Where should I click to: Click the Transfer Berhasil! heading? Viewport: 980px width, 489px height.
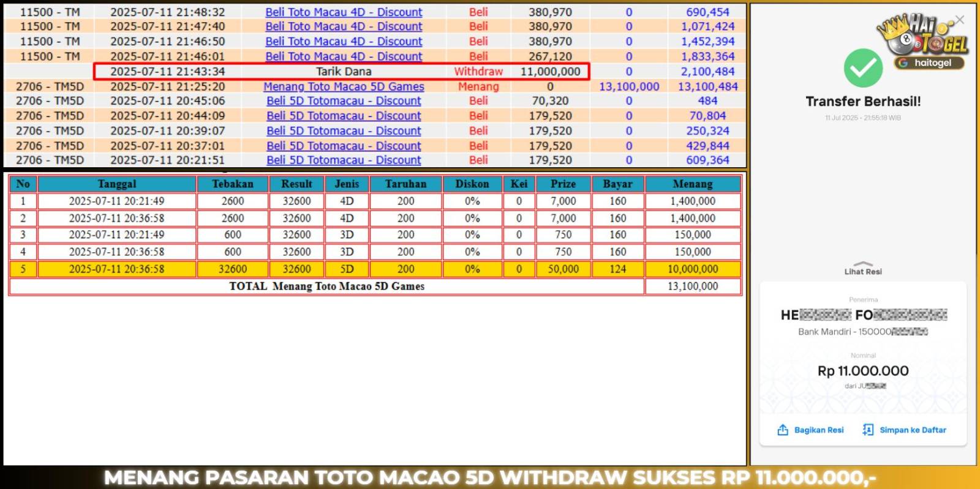(x=863, y=102)
